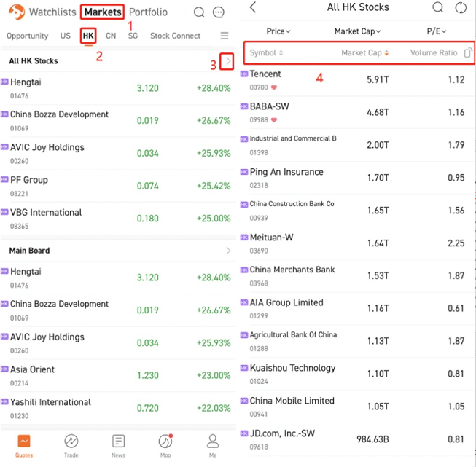The image size is (476, 467).
Task: Tap the moomoo logo icon
Action: pyautogui.click(x=17, y=12)
